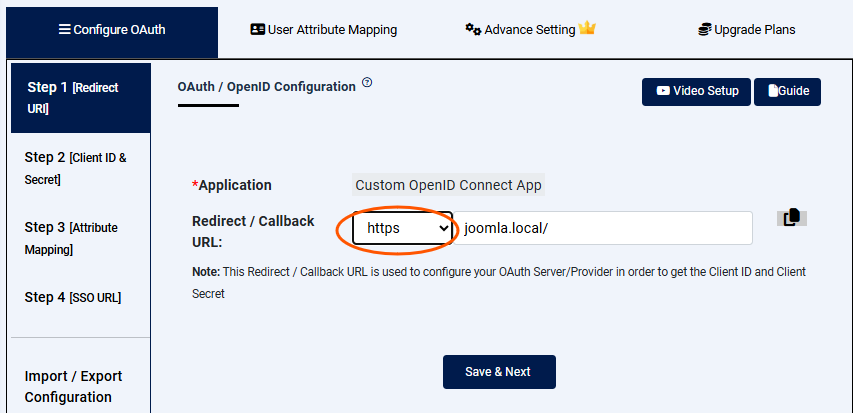
Task: Click the hamburger icon in Configure OAuth
Action: click(65, 30)
